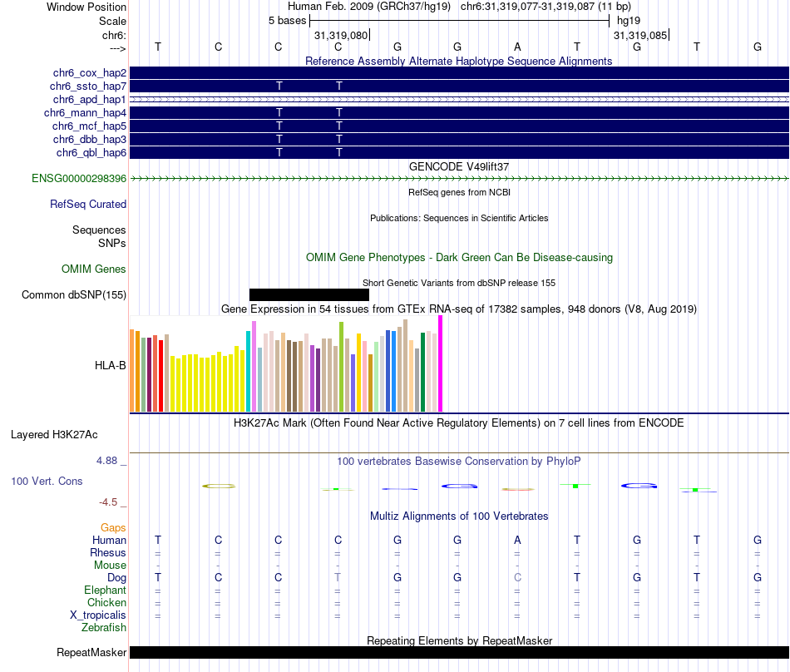Click the ENSG00000298396 gene label
This screenshot has width=790, height=672.
pyautogui.click(x=79, y=178)
